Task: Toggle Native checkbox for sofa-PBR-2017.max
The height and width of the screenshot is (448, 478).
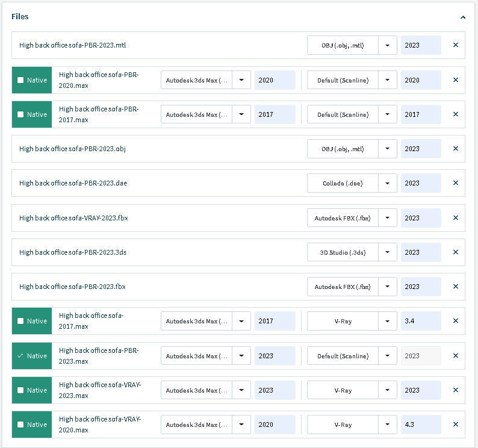Action: coord(21,114)
